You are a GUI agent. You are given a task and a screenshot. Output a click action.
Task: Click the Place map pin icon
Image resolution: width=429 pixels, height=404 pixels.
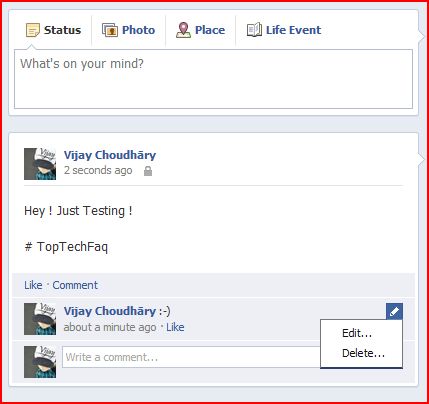coord(183,30)
